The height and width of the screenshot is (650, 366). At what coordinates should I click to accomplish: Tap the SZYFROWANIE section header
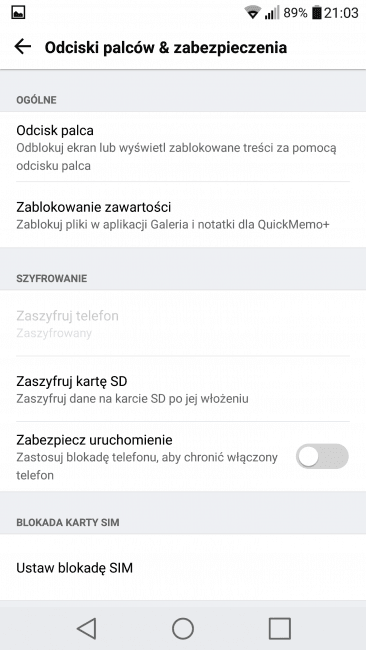tap(52, 278)
